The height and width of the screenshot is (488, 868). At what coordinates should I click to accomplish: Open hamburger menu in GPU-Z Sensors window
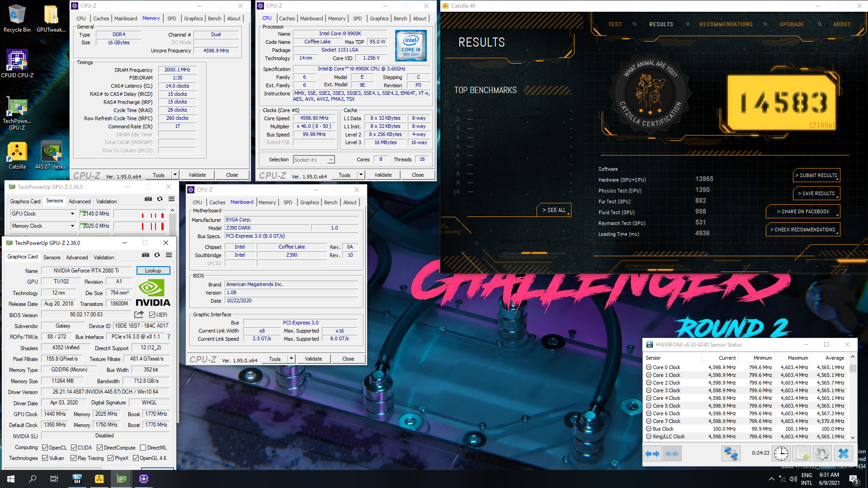pyautogui.click(x=171, y=199)
